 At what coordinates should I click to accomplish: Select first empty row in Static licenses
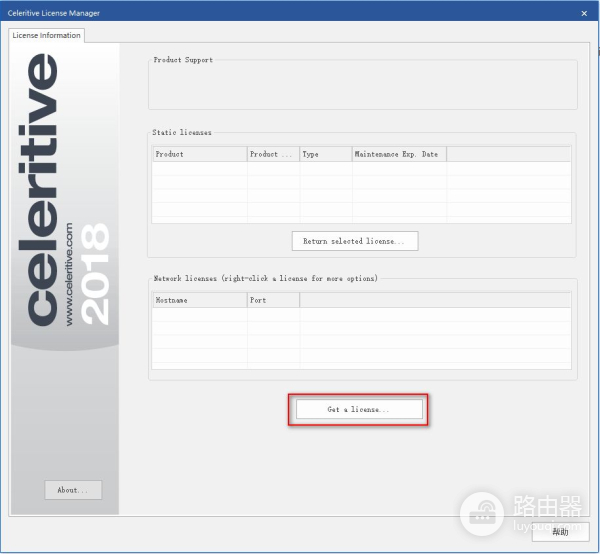[x=361, y=169]
